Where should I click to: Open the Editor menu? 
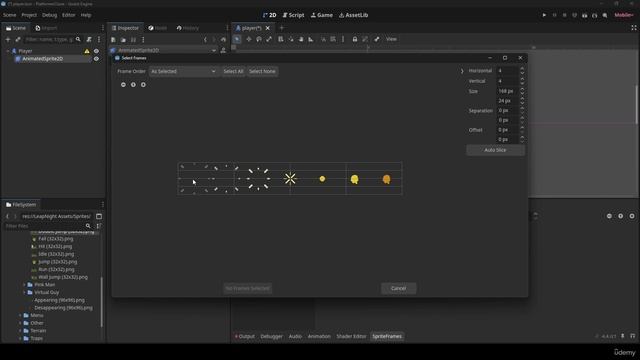point(69,15)
